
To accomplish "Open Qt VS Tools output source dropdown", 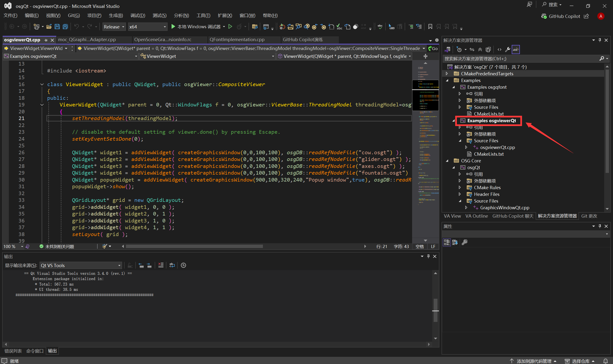I will (80, 265).
